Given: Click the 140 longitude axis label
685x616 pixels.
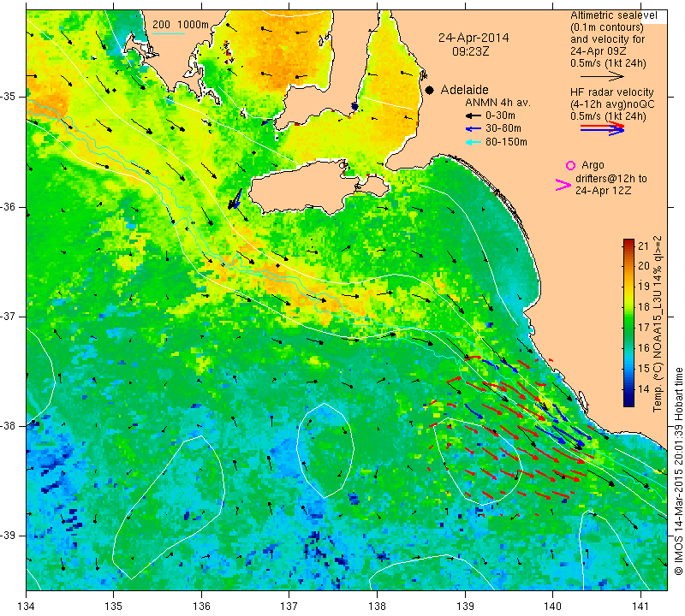Looking at the screenshot, I should (x=552, y=607).
